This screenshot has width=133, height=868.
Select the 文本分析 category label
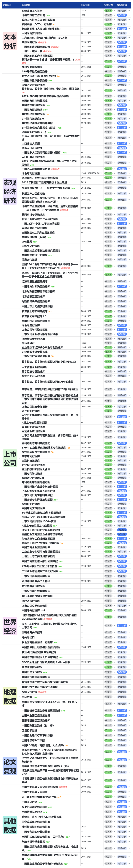pyautogui.click(x=10, y=41)
